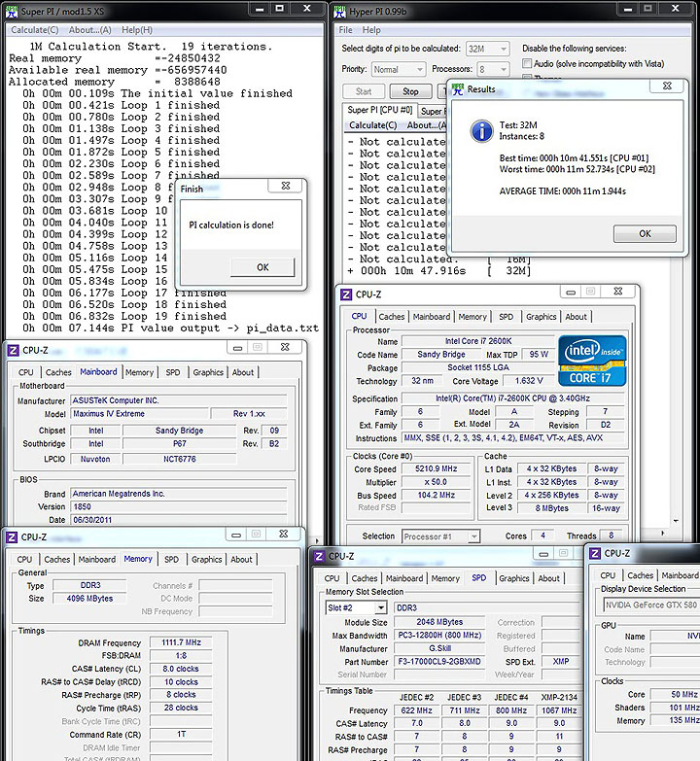Close the Finish dialog with X

pos(286,186)
